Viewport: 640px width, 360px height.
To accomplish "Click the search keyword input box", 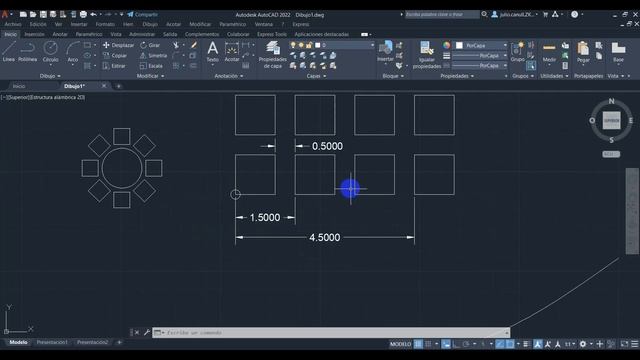I will click(x=442, y=14).
